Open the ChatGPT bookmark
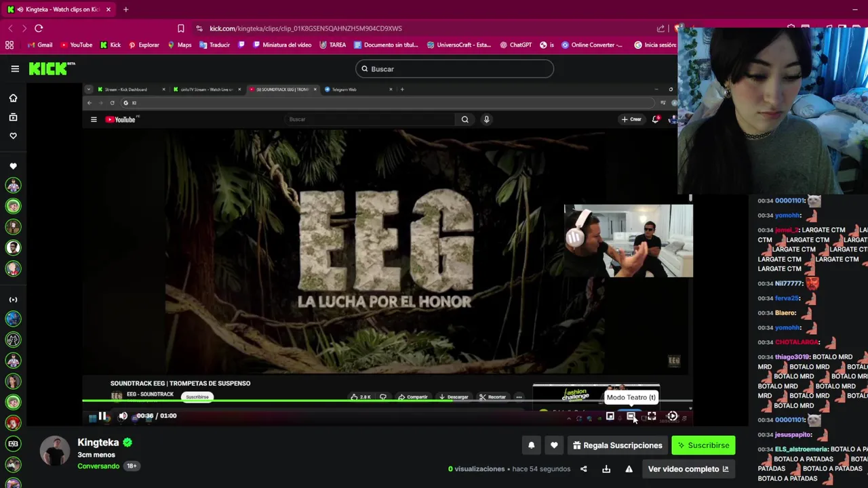This screenshot has height=488, width=868. 515,45
